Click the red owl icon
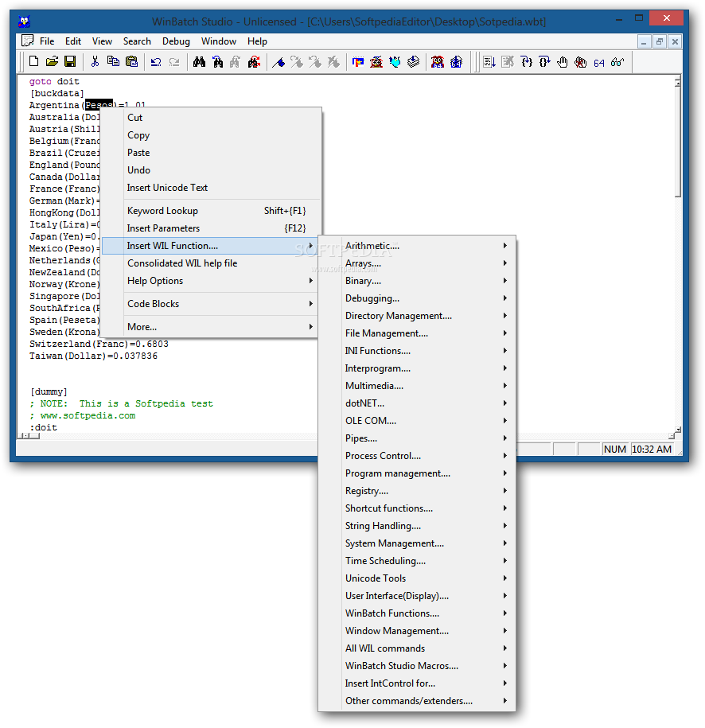The image size is (705, 728). tap(376, 61)
